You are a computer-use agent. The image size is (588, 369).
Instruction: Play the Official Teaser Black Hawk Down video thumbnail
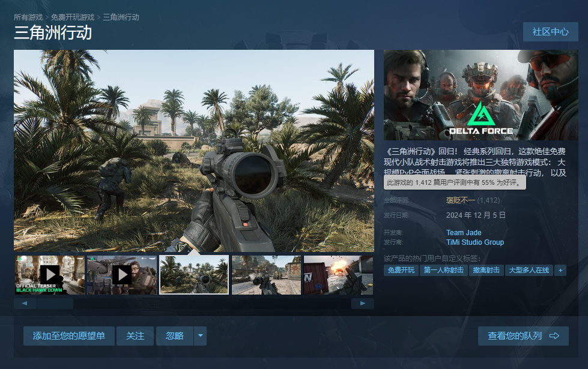pyautogui.click(x=49, y=275)
